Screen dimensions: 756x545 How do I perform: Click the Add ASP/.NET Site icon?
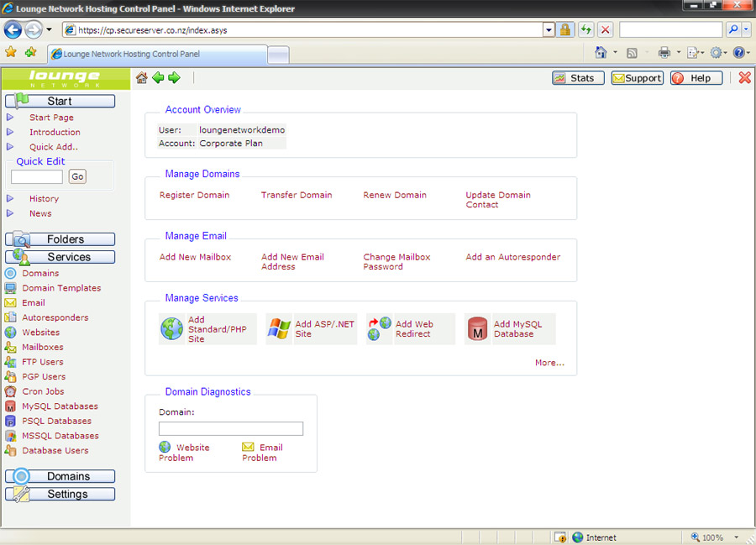(x=279, y=328)
